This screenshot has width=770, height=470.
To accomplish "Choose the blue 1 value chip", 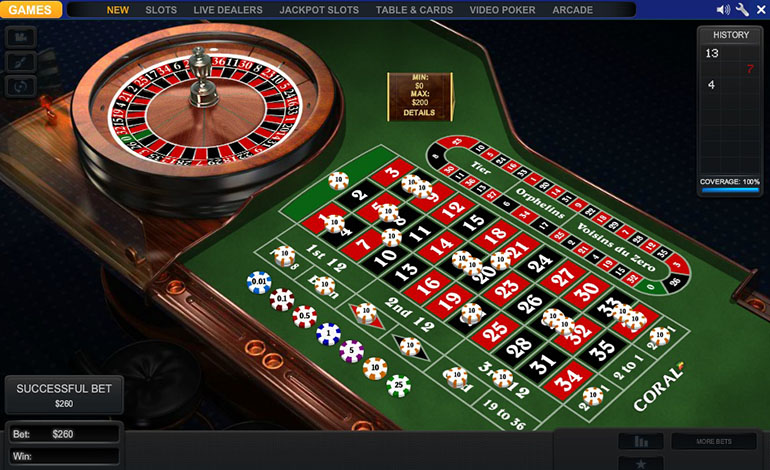I will point(329,334).
